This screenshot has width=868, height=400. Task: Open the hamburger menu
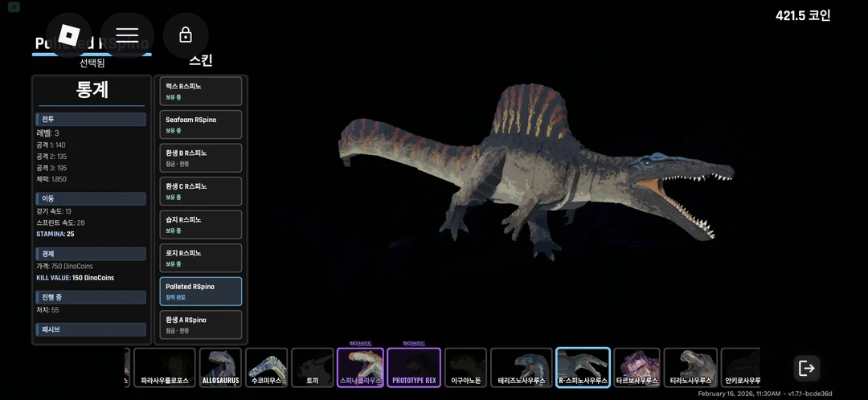point(127,35)
